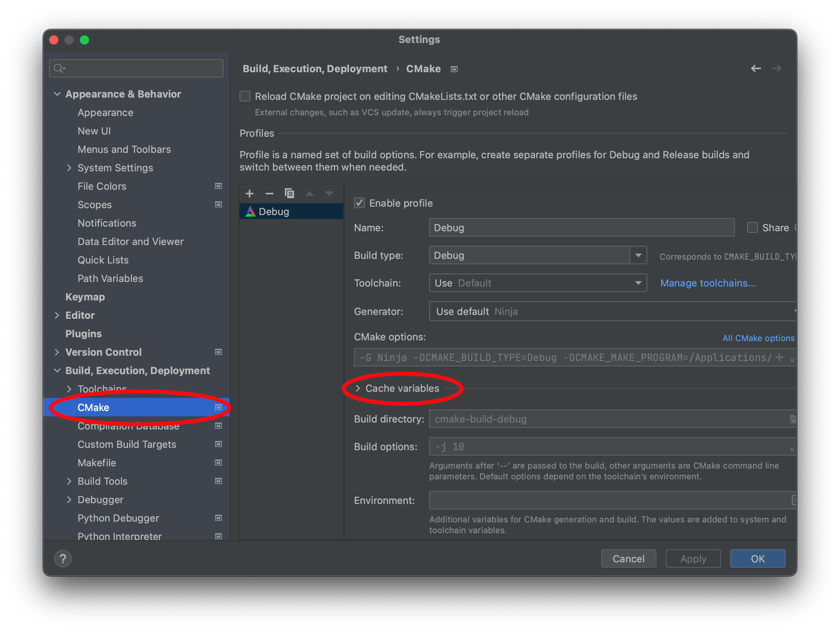Image resolution: width=840 pixels, height=633 pixels.
Task: Open Build type dropdown
Action: (x=638, y=255)
